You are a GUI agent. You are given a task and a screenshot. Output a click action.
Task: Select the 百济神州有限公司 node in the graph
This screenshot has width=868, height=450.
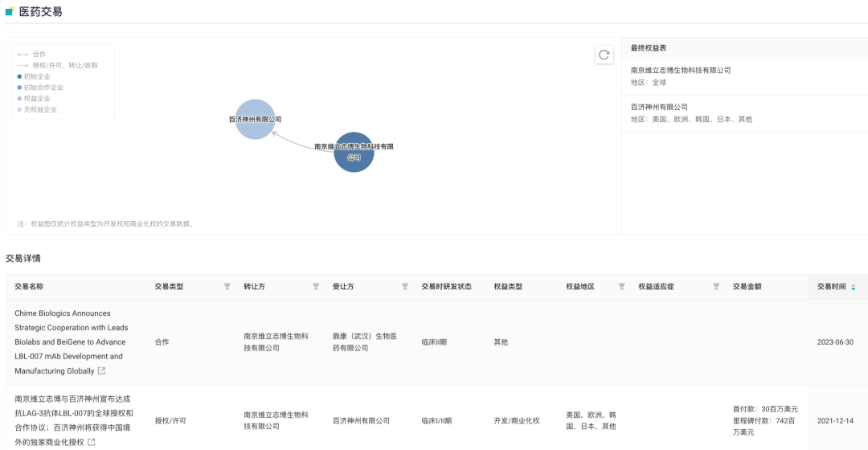[x=256, y=119]
